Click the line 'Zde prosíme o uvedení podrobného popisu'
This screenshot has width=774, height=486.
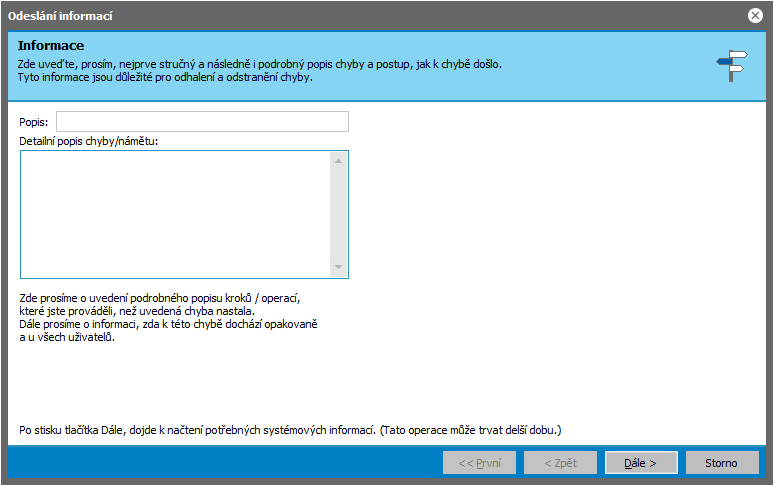click(160, 298)
